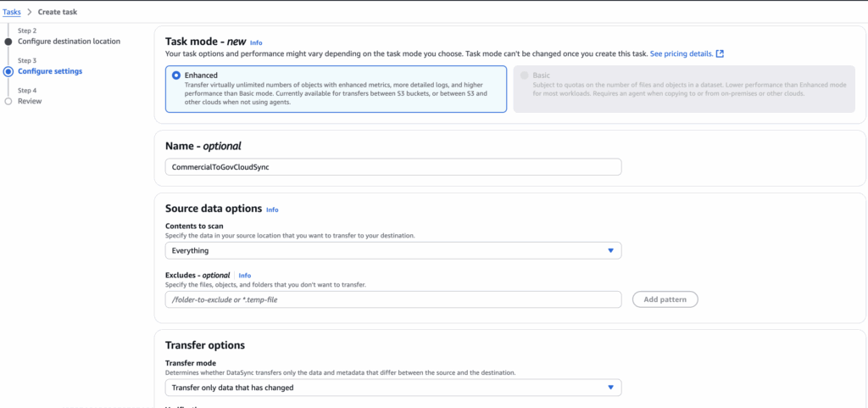Focus the task Name input field
The height and width of the screenshot is (408, 868).
pyautogui.click(x=392, y=167)
